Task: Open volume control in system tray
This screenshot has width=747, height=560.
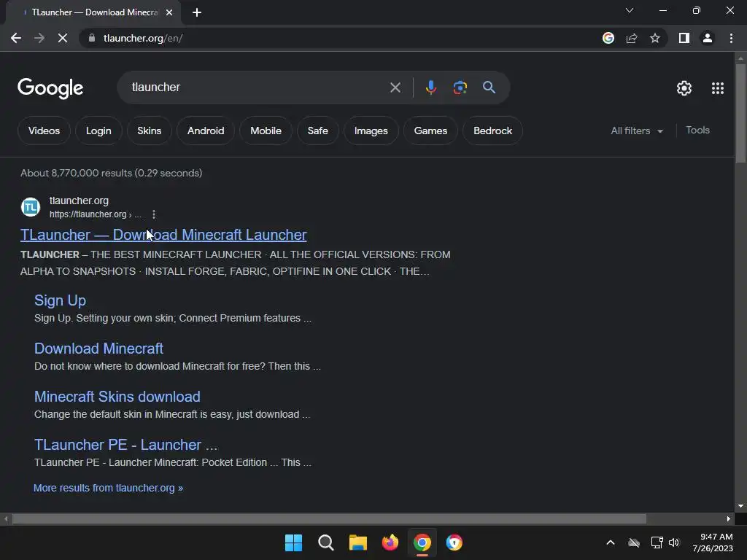Action: (674, 542)
